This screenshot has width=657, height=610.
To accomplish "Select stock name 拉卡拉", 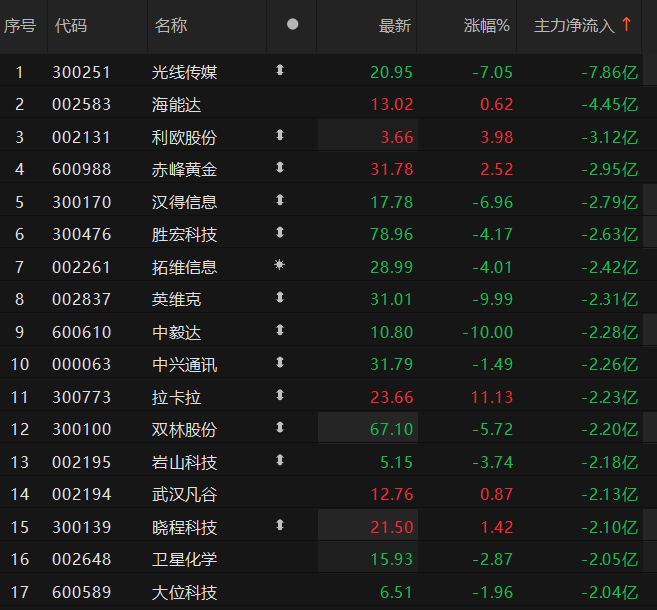I will click(x=176, y=398).
